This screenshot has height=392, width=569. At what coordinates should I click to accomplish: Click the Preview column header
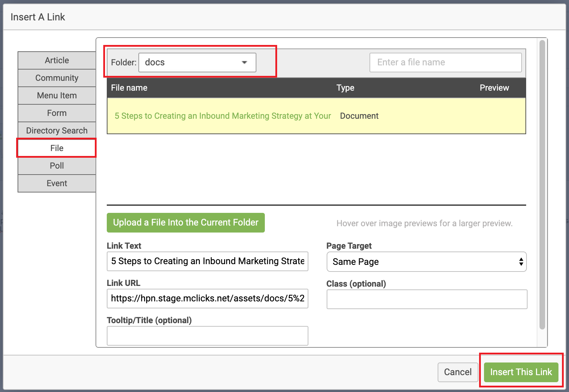[494, 88]
